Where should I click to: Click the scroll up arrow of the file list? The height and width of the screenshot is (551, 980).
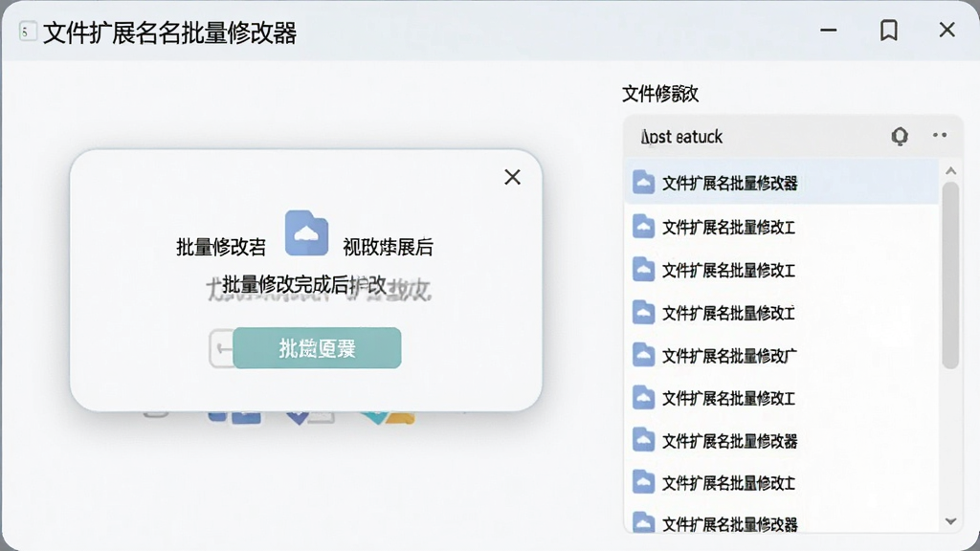click(950, 171)
